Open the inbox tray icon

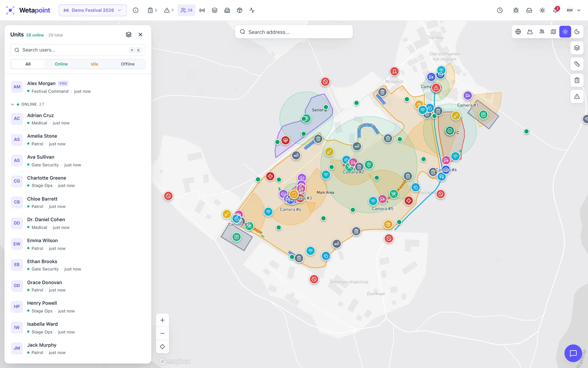pos(529,10)
